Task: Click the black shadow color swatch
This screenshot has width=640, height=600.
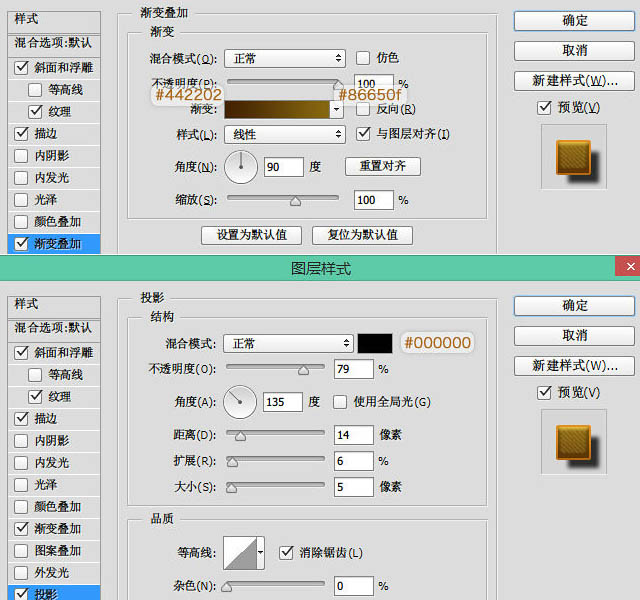Action: pos(375,343)
